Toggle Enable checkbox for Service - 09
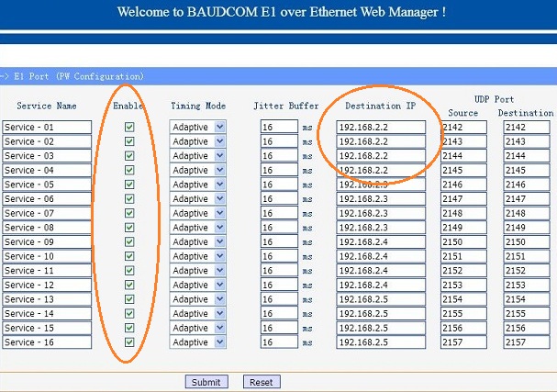The image size is (557, 392). point(129,241)
